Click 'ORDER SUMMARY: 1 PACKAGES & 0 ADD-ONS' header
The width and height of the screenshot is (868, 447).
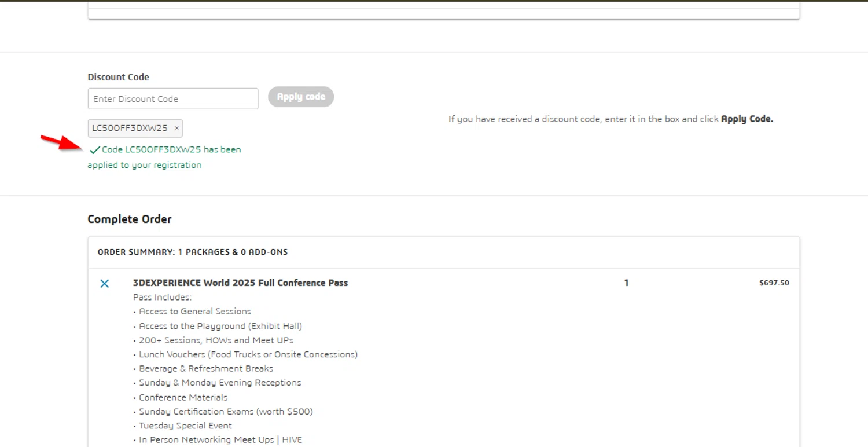(x=193, y=252)
